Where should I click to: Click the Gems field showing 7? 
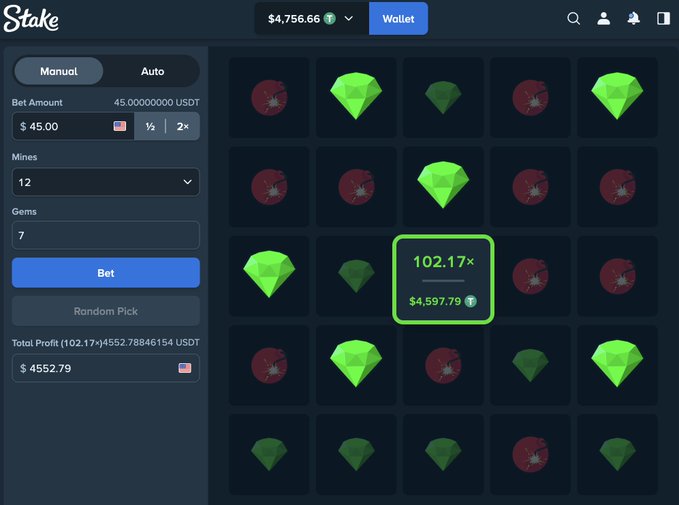(x=106, y=235)
